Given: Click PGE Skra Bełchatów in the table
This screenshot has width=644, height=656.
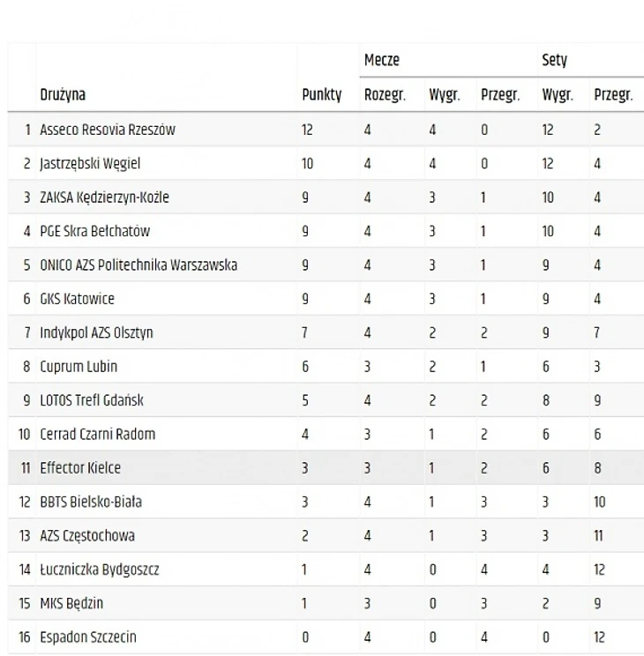Looking at the screenshot, I should tap(94, 231).
